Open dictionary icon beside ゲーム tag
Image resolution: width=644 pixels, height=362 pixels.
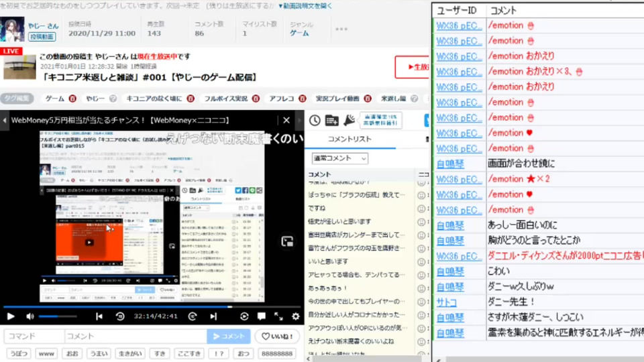click(72, 99)
